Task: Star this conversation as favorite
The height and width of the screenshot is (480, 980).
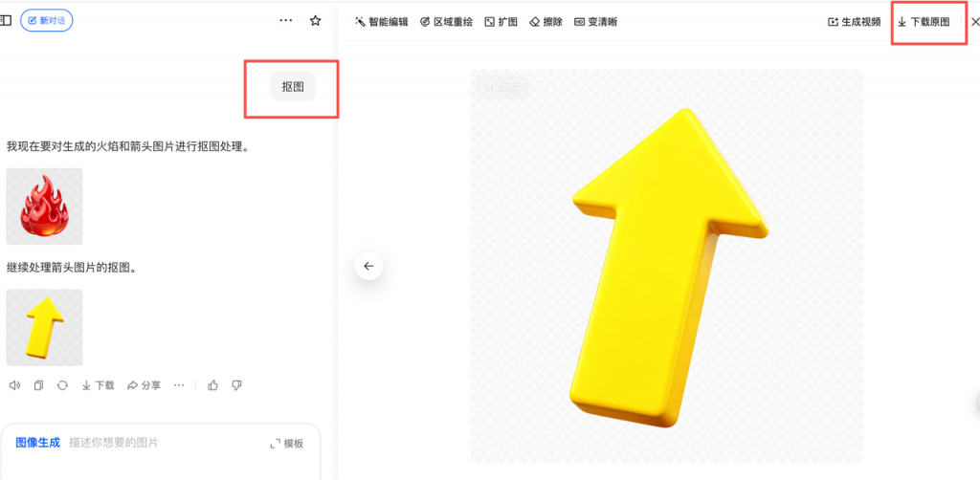Action: (x=316, y=21)
